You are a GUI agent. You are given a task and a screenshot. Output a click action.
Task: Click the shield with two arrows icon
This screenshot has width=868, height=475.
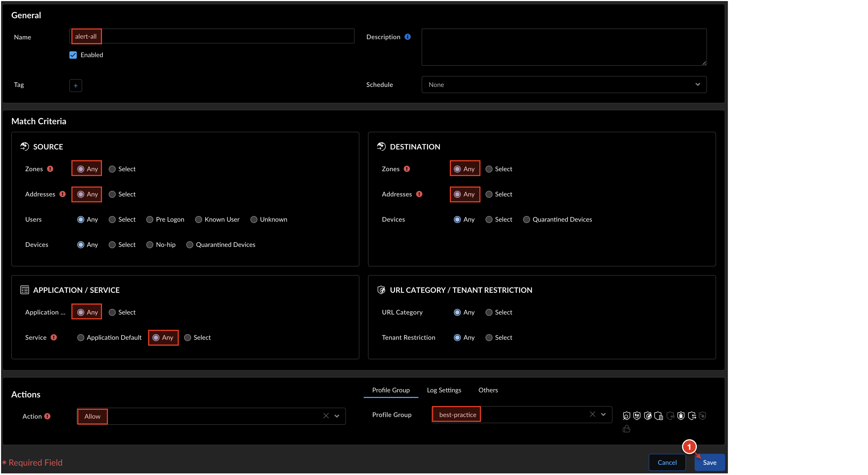(x=692, y=416)
